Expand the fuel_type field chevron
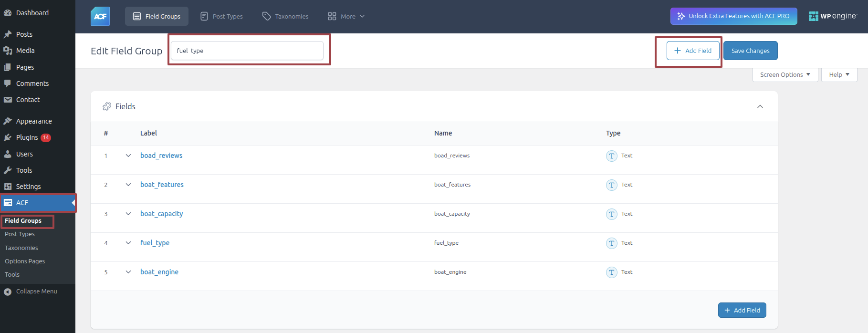 click(128, 243)
